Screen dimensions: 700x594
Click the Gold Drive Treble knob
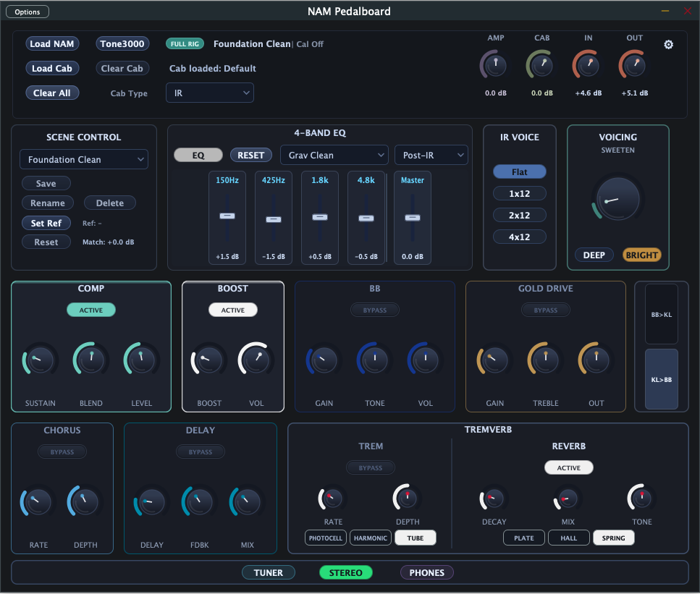pos(545,360)
